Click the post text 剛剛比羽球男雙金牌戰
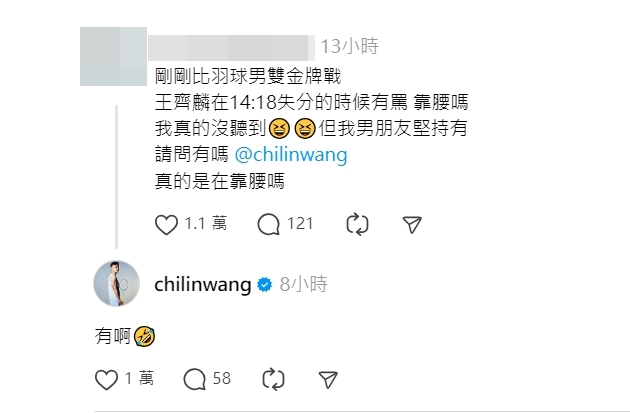The width and height of the screenshot is (630, 413). pos(248,76)
